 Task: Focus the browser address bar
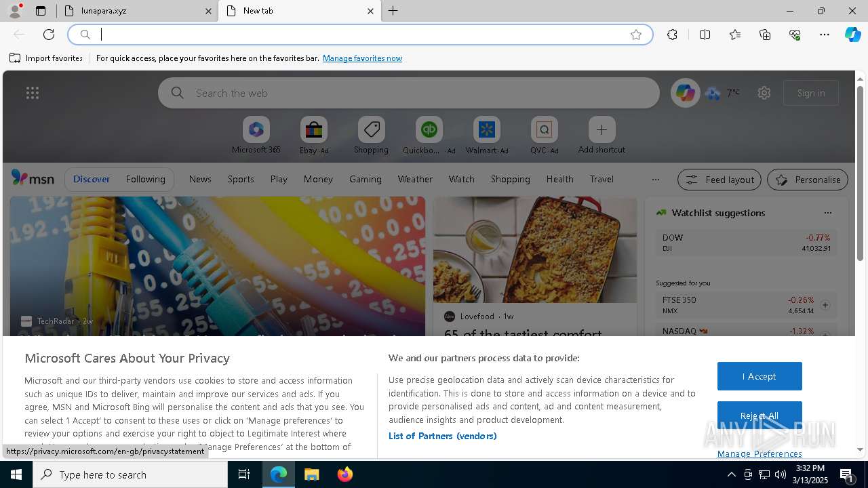pos(359,35)
